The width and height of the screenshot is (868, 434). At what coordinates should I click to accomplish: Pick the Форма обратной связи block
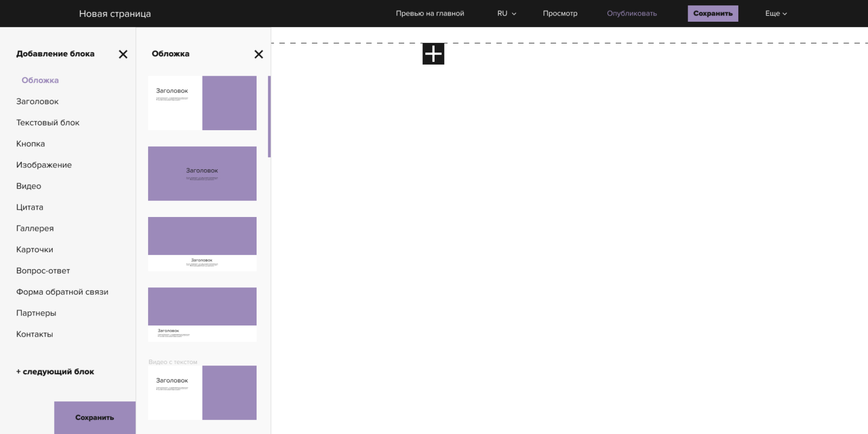(62, 292)
